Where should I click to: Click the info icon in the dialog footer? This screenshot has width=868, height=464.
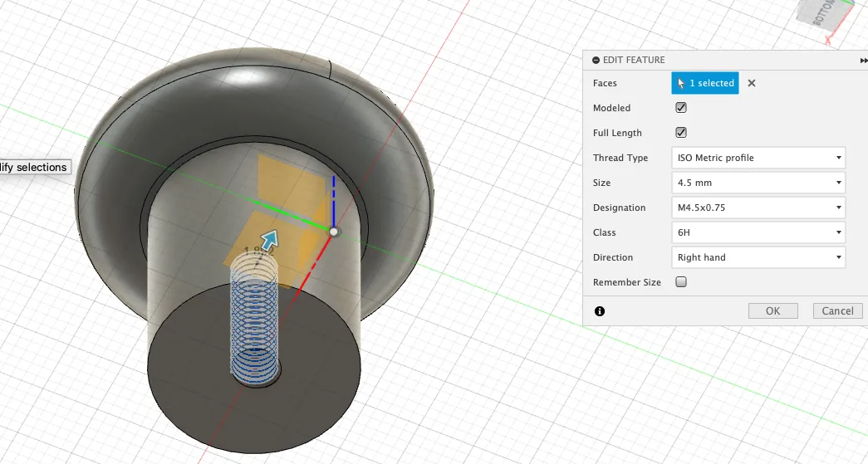click(x=600, y=311)
